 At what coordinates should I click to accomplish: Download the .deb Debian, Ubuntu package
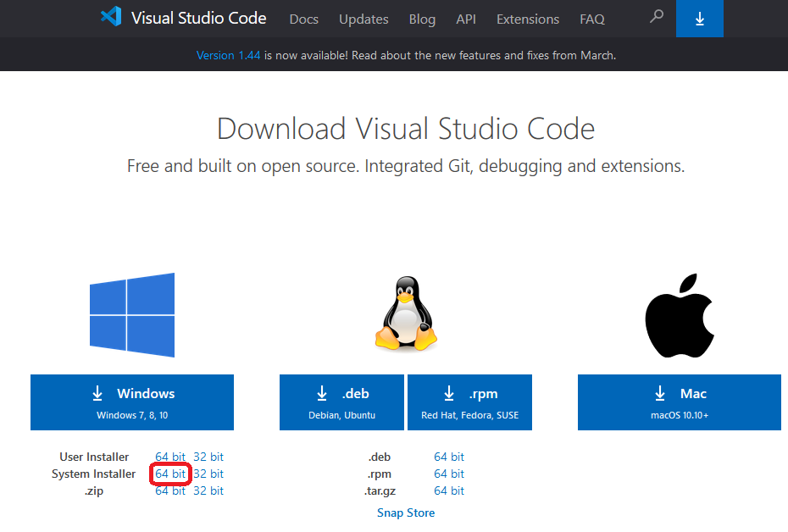(x=341, y=402)
